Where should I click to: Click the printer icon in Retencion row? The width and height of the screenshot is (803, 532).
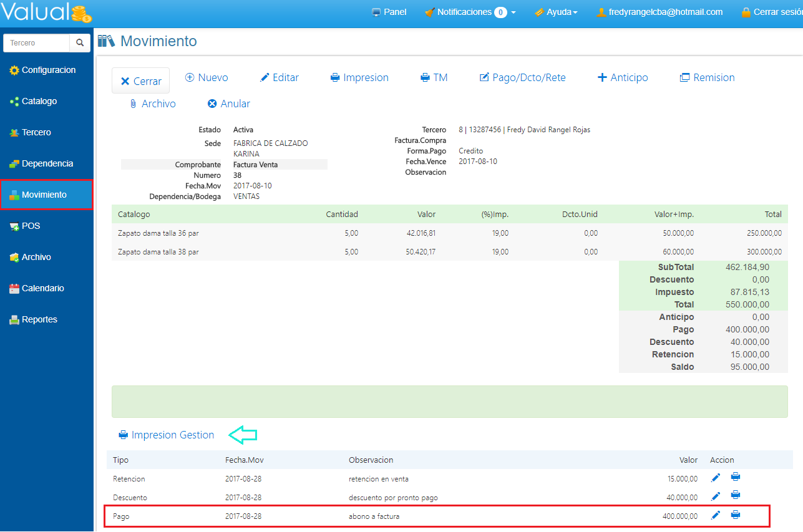(736, 478)
